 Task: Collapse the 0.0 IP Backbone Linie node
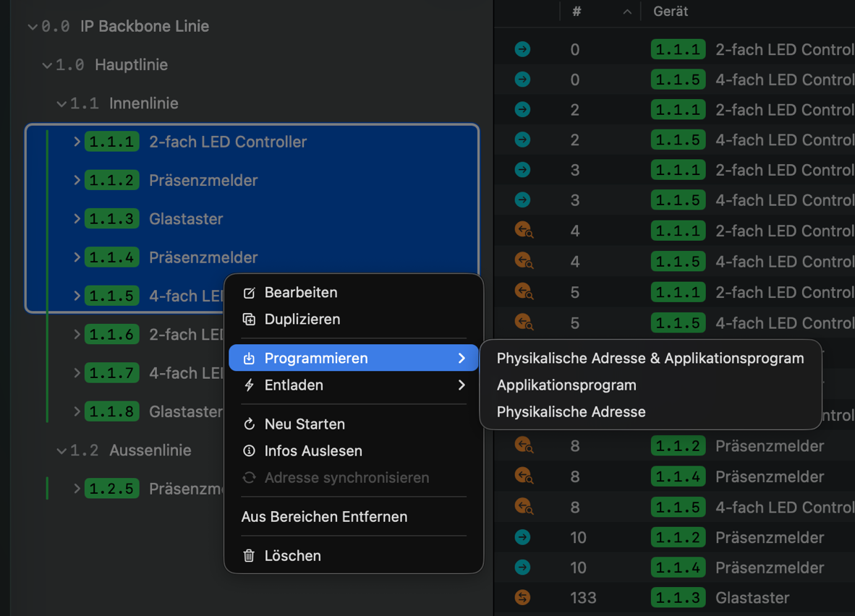point(33,27)
